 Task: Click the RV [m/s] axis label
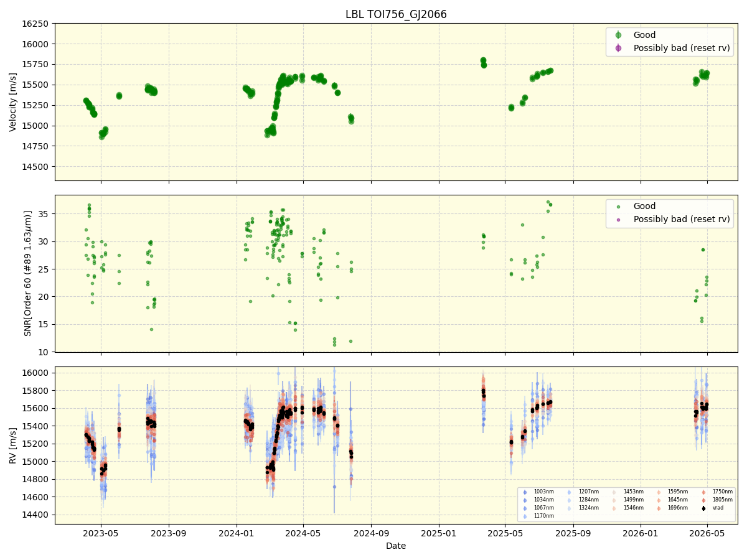[13, 445]
